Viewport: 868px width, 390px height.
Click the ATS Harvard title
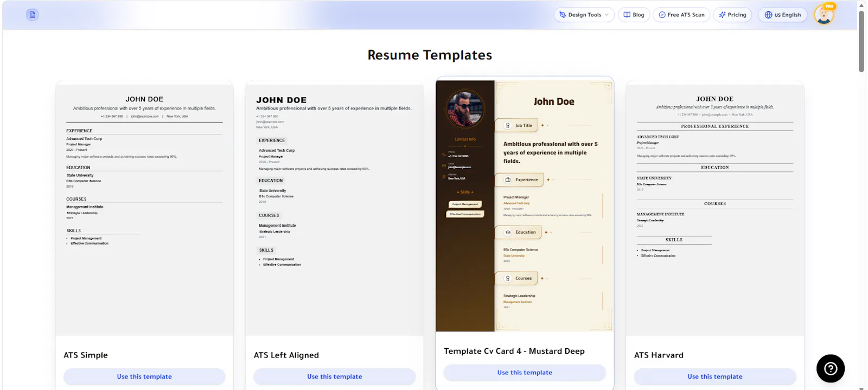click(659, 355)
